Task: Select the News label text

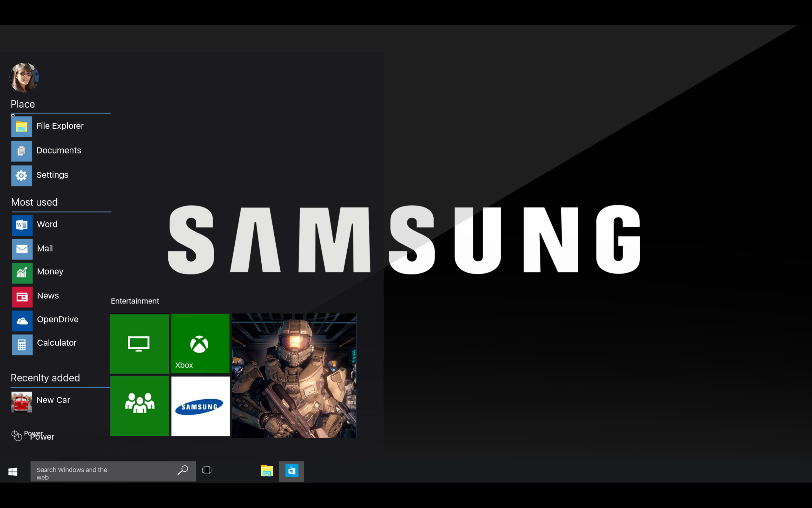Action: [48, 296]
